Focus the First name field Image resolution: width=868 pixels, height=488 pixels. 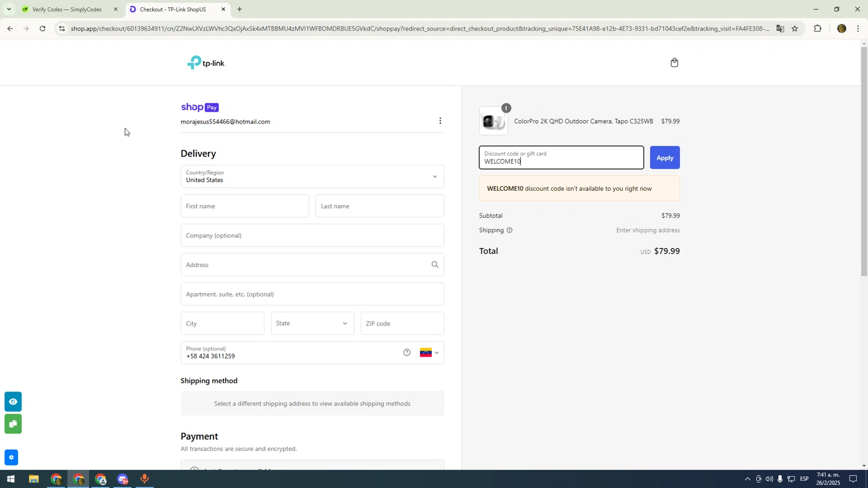pos(245,206)
